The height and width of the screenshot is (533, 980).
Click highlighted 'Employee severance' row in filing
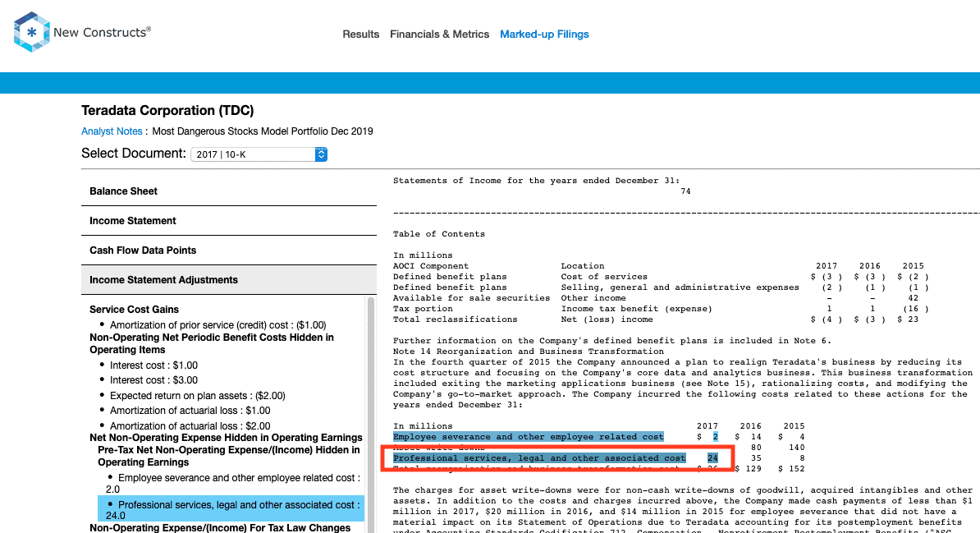pyautogui.click(x=528, y=437)
